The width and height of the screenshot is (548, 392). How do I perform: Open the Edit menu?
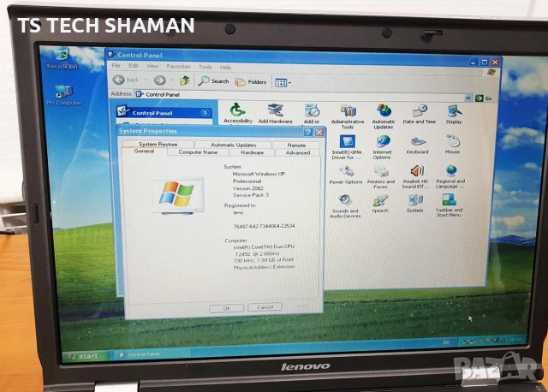click(134, 65)
